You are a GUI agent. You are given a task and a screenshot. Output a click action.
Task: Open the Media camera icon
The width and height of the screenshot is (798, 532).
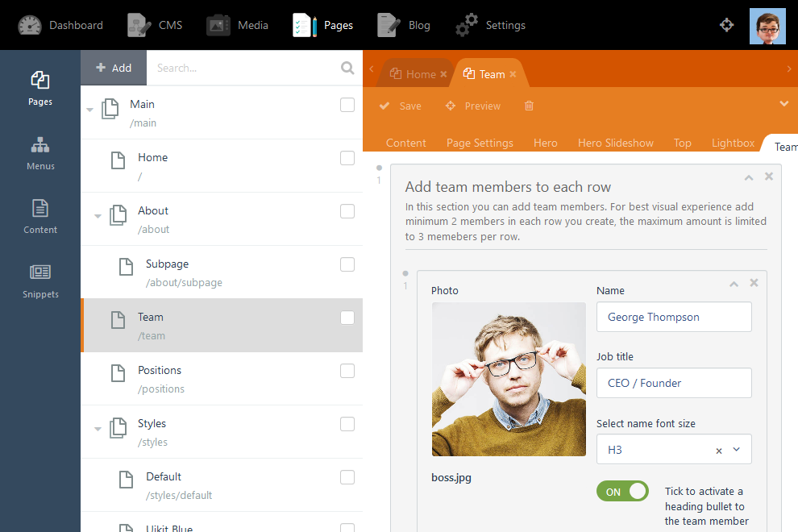coord(218,25)
